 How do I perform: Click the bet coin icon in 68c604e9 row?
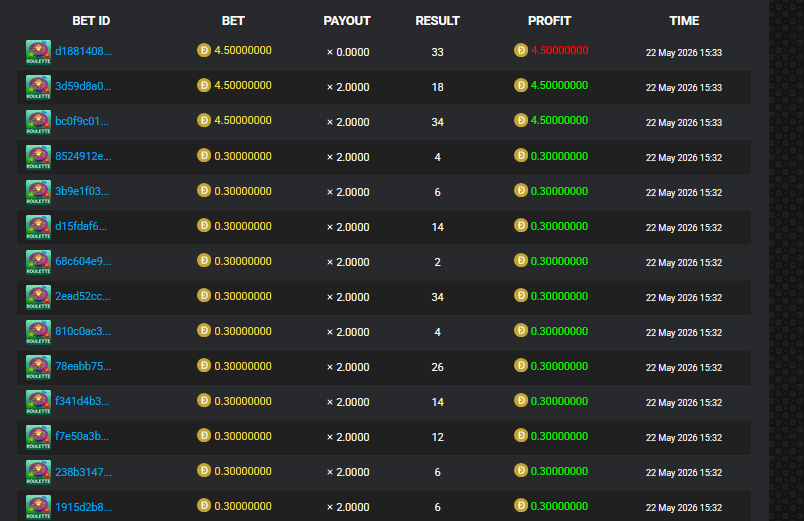coord(204,260)
